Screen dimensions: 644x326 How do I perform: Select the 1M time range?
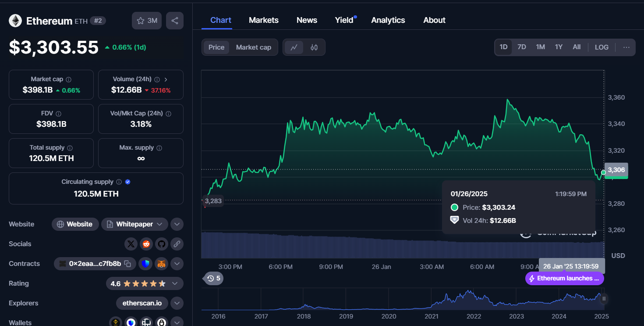pyautogui.click(x=541, y=47)
